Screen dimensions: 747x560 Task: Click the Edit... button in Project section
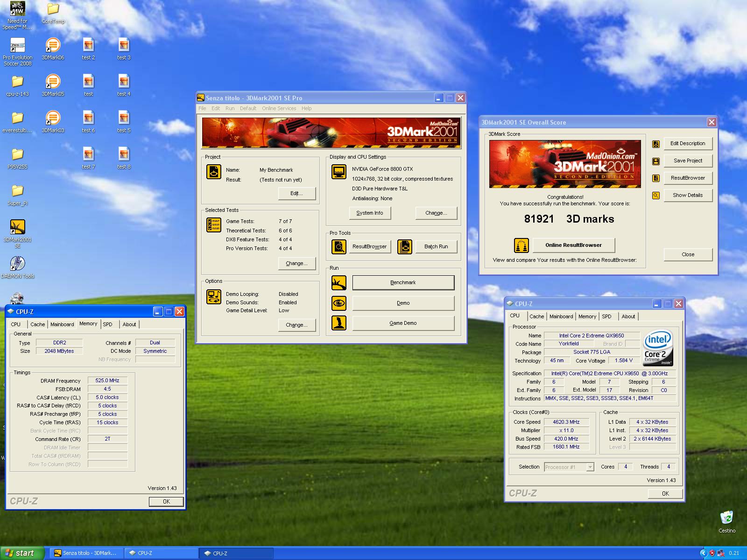pyautogui.click(x=296, y=194)
